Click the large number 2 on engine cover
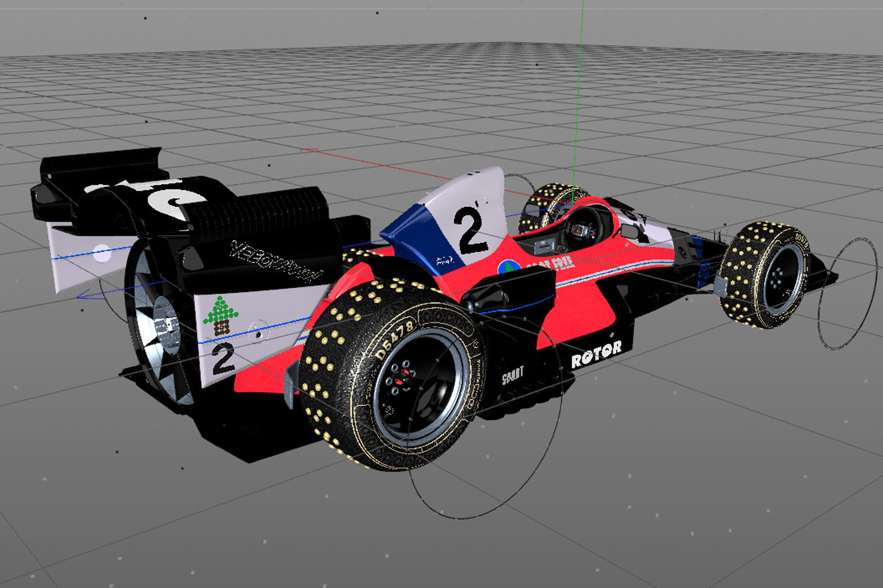This screenshot has width=883, height=588. pos(470,230)
